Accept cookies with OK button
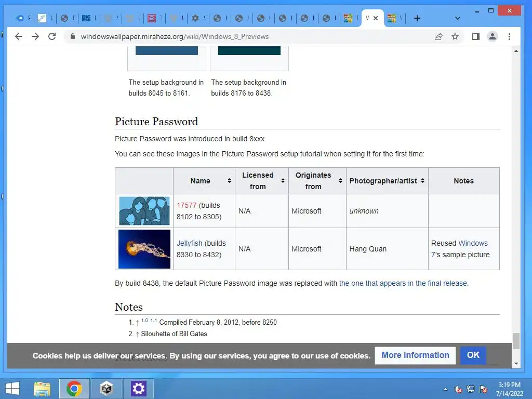Viewport: 532px width, 399px height. click(473, 355)
